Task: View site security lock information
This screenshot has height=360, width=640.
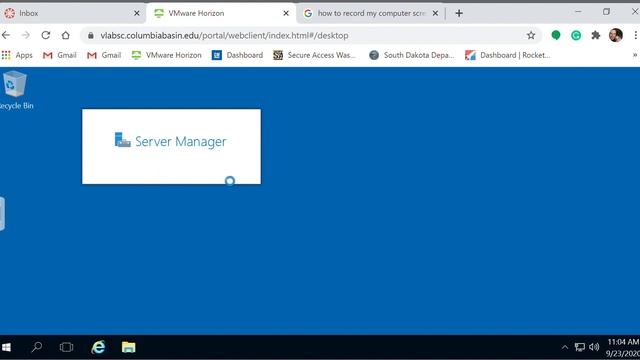Action: pos(91,36)
